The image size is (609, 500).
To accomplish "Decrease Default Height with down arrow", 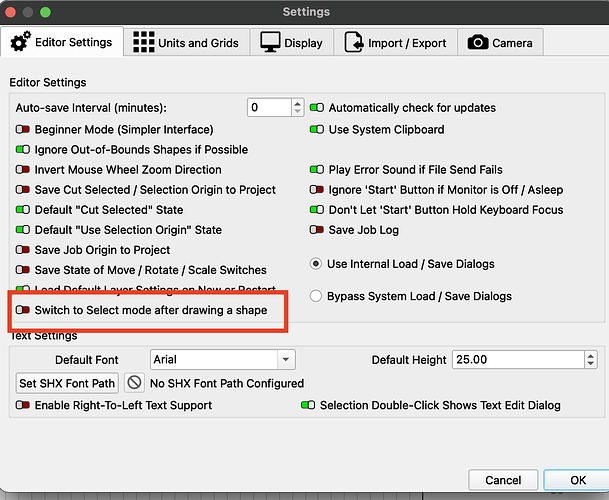I will [x=591, y=364].
